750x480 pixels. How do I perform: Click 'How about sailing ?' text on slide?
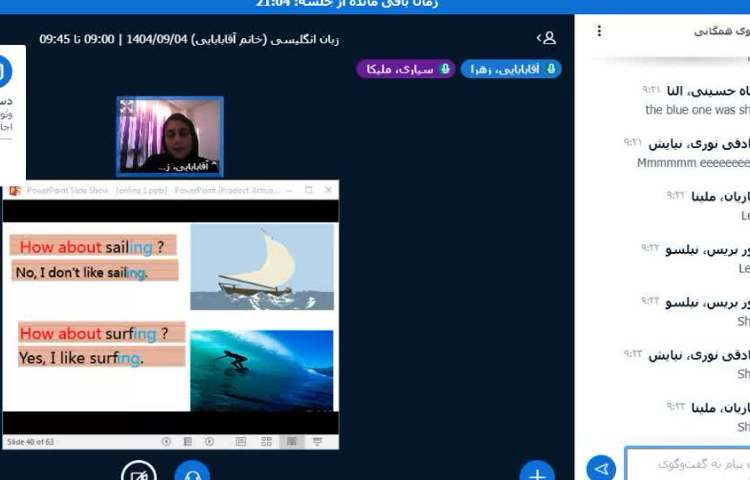(92, 247)
